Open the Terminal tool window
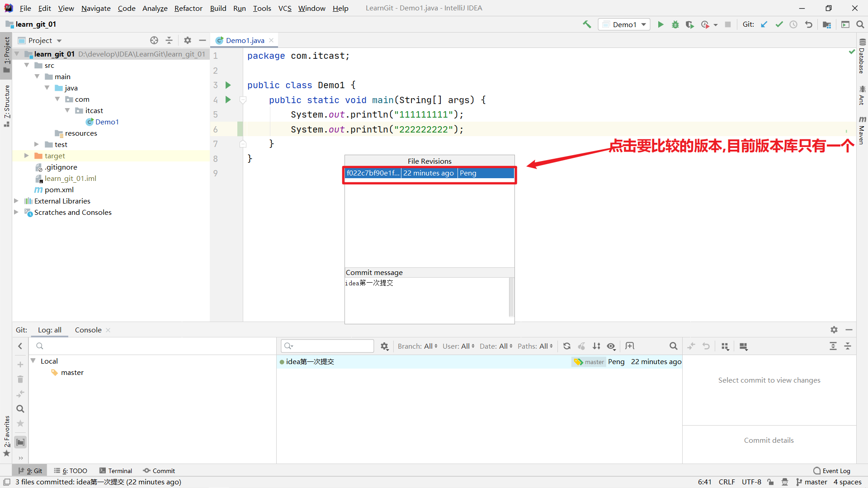 pos(116,471)
